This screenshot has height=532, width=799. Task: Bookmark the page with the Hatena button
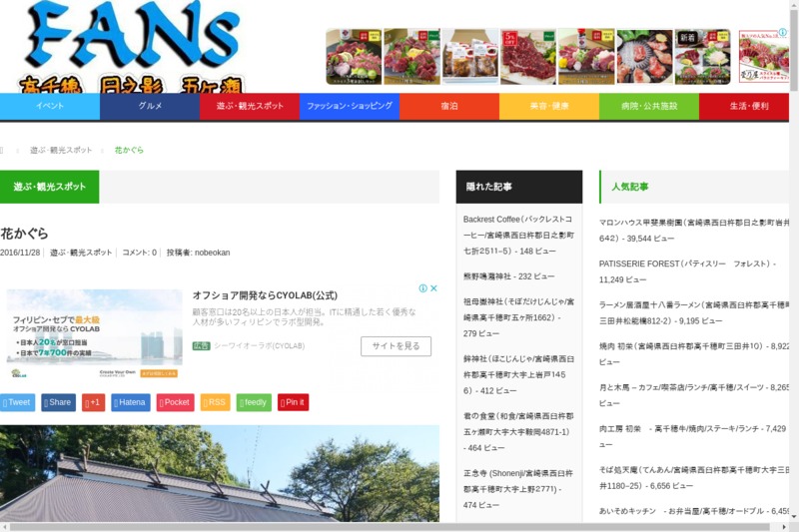(130, 402)
